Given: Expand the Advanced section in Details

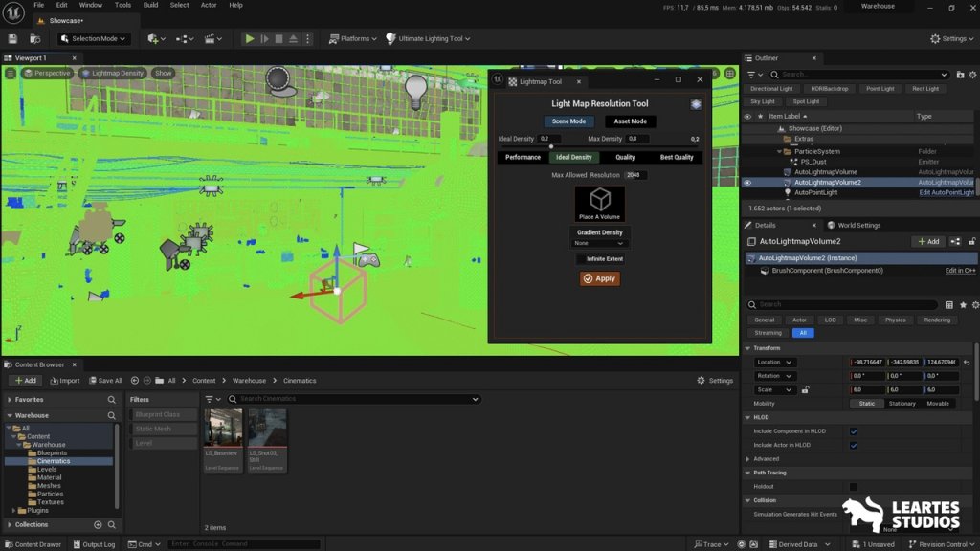Looking at the screenshot, I should 748,459.
